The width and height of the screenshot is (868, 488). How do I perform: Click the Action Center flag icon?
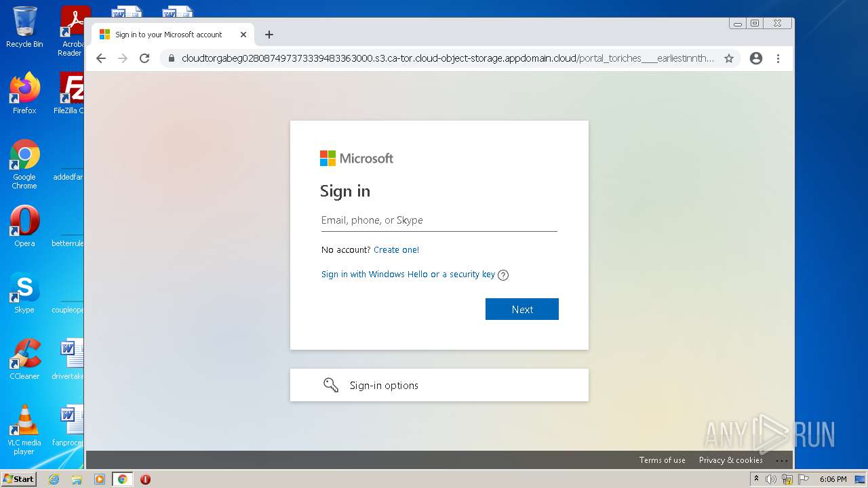(804, 479)
